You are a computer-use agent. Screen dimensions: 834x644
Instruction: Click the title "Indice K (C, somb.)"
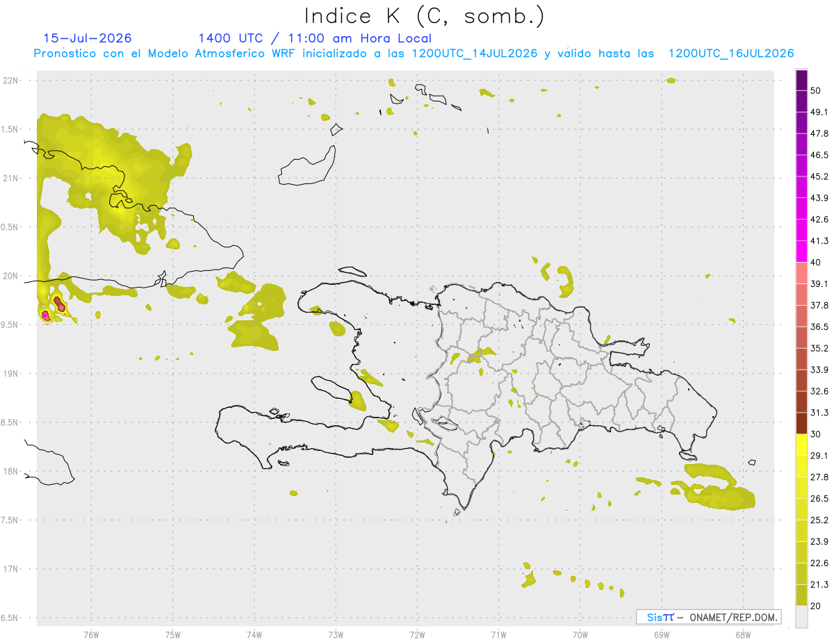(x=424, y=15)
